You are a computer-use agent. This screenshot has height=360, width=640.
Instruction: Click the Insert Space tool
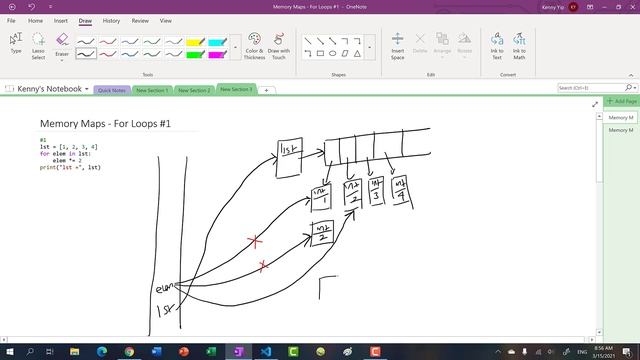(x=398, y=46)
